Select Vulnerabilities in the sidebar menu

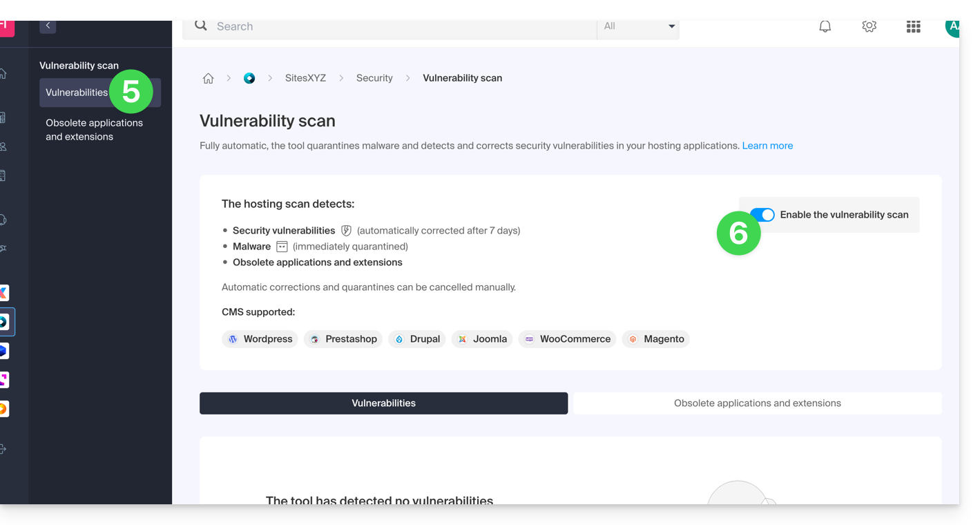click(x=77, y=93)
